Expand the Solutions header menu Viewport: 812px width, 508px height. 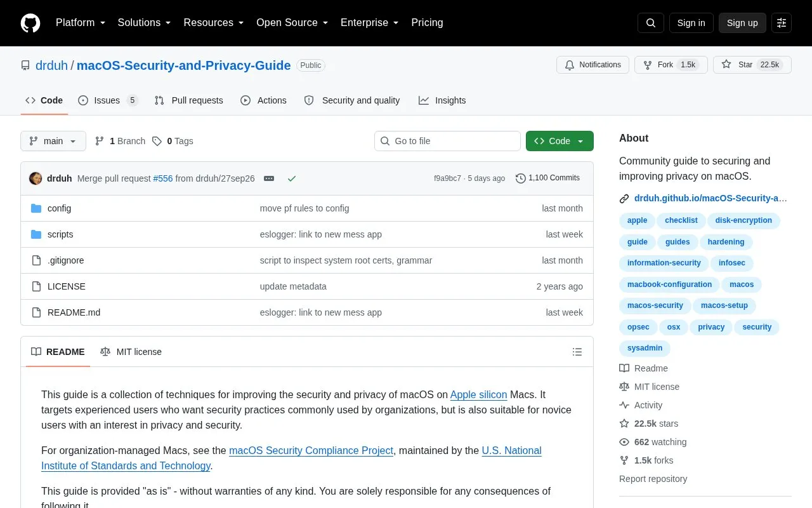point(144,23)
